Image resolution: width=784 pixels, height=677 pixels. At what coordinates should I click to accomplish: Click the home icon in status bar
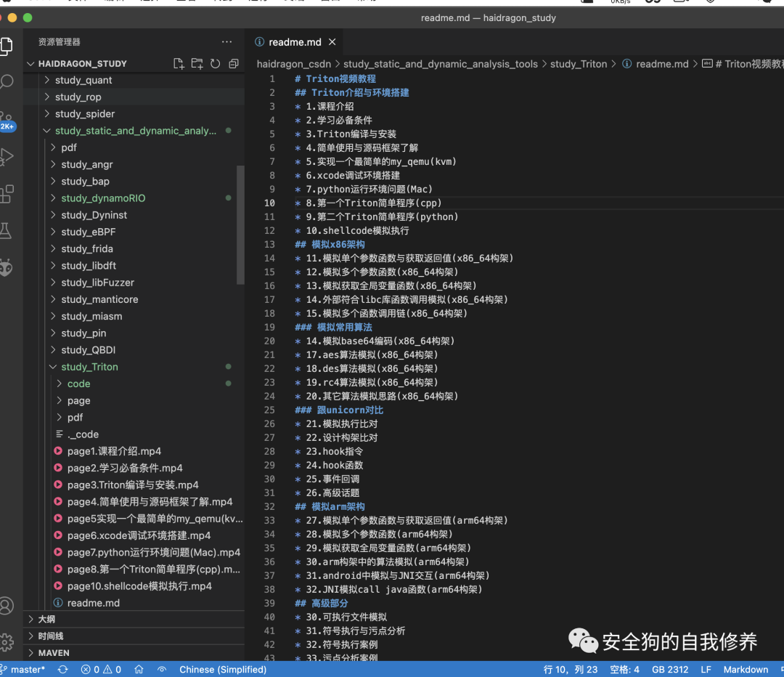(x=139, y=670)
